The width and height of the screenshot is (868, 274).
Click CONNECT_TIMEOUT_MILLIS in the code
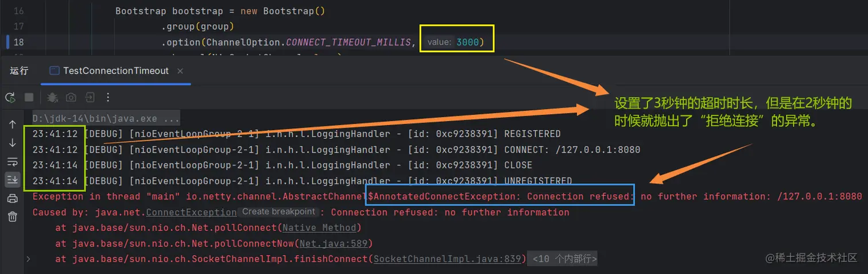(x=348, y=42)
